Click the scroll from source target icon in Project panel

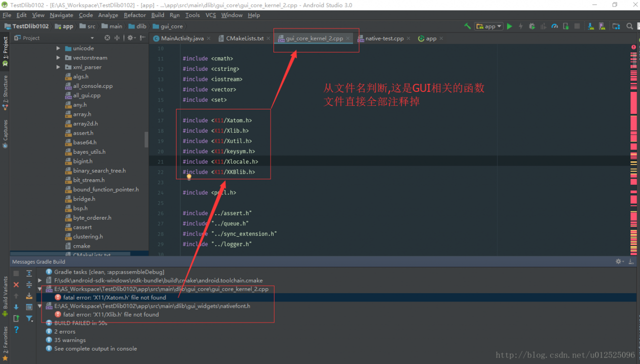107,38
